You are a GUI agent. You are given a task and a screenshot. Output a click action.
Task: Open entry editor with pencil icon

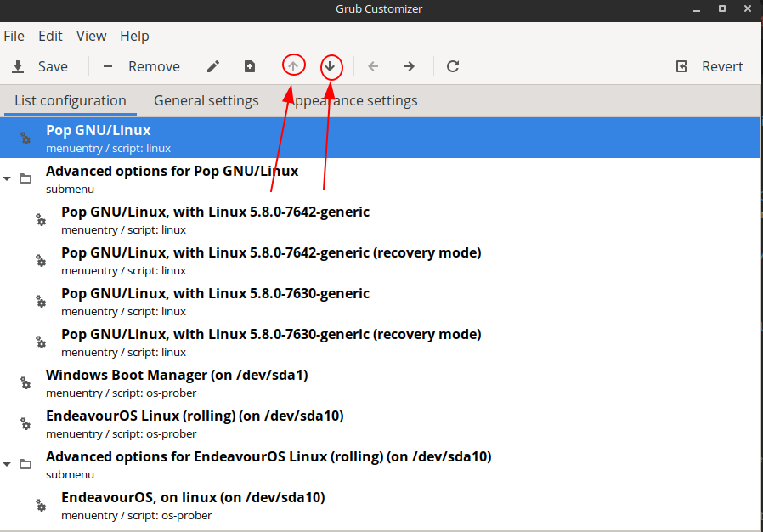(213, 66)
